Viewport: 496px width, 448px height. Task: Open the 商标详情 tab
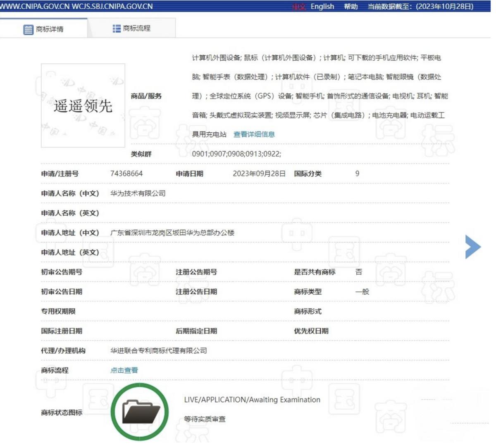[x=43, y=29]
